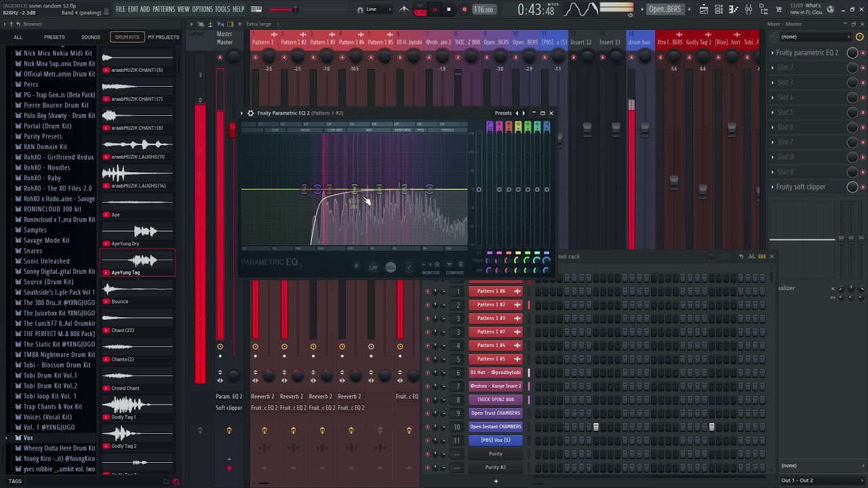This screenshot has width=868, height=488.
Task: Open the TOOLS menu
Action: [x=222, y=9]
